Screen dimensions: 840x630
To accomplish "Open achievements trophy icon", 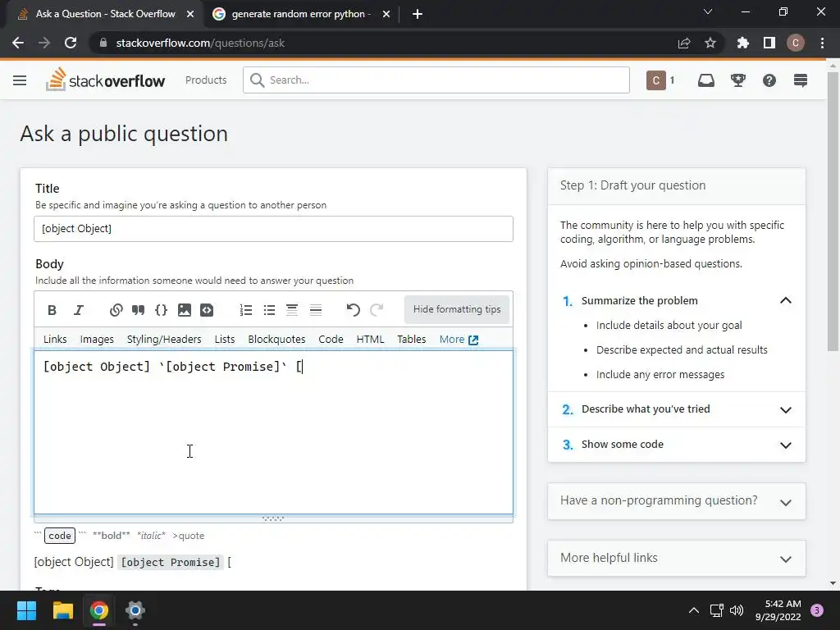I will (x=738, y=80).
